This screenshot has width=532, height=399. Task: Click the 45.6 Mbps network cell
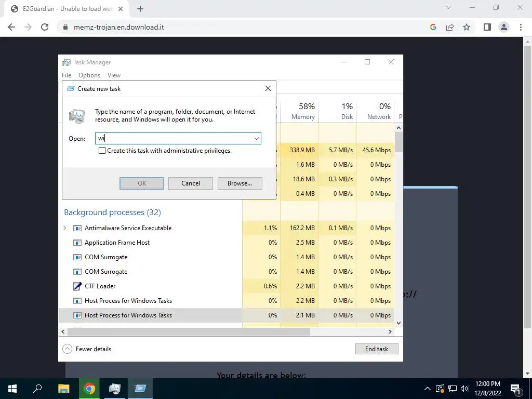376,150
